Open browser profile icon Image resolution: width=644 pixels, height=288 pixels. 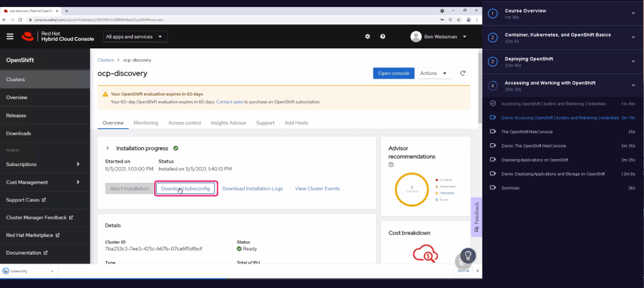[468, 19]
